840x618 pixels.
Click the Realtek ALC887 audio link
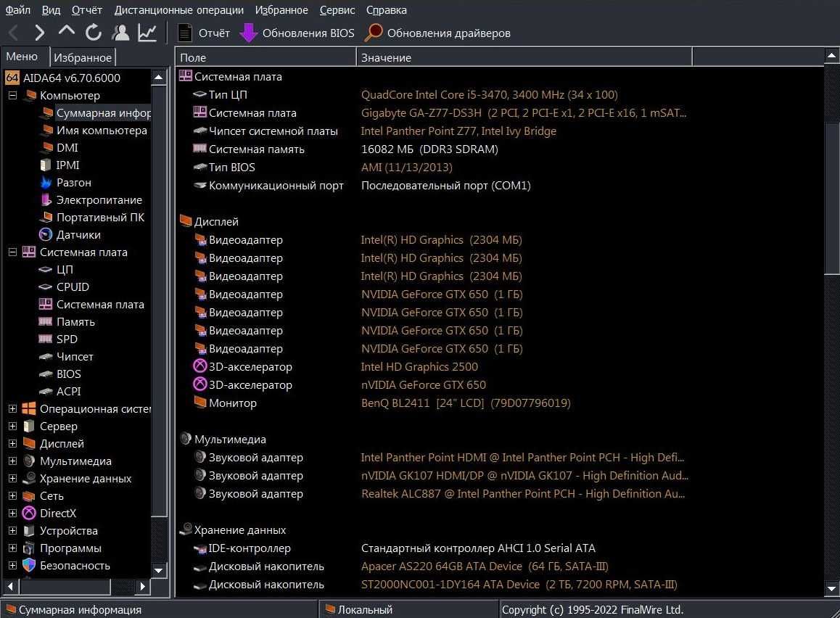click(x=523, y=494)
